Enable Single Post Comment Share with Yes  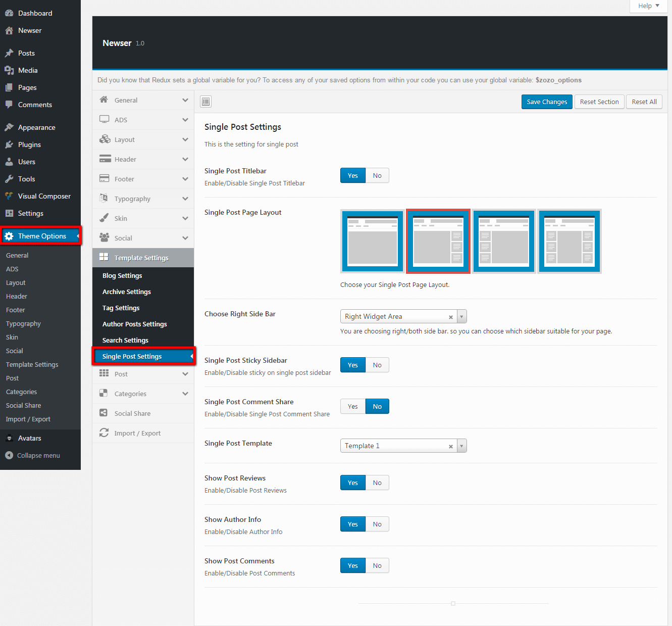[x=353, y=407]
